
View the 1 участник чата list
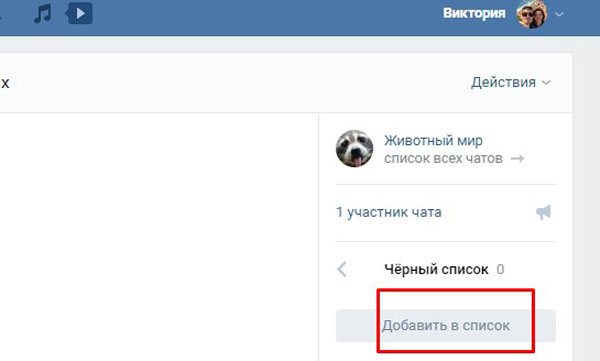pos(389,212)
